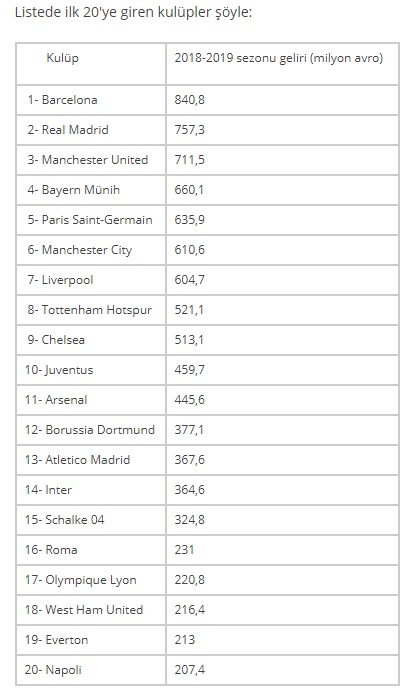This screenshot has height=688, width=403.
Task: Click the 3- Manchester United cell
Action: (x=91, y=160)
